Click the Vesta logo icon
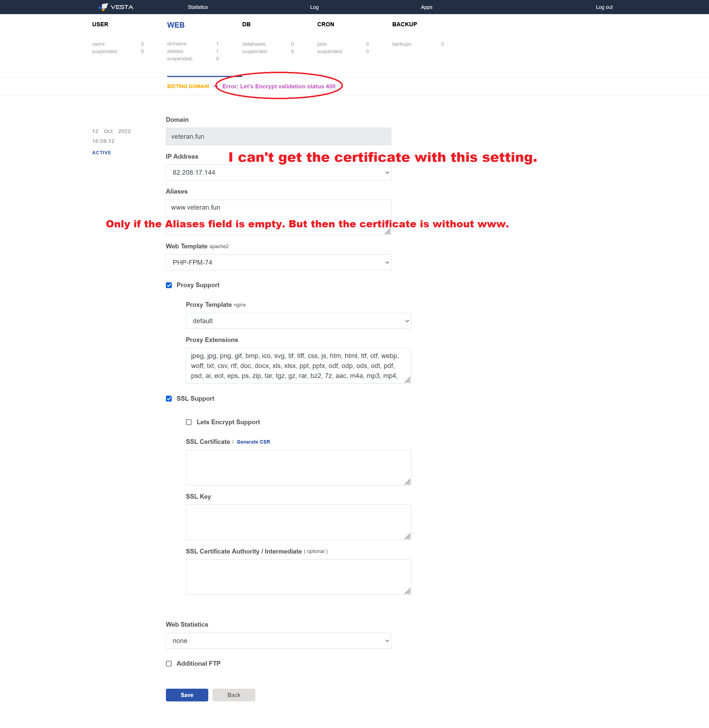The height and width of the screenshot is (728, 709). point(103,7)
